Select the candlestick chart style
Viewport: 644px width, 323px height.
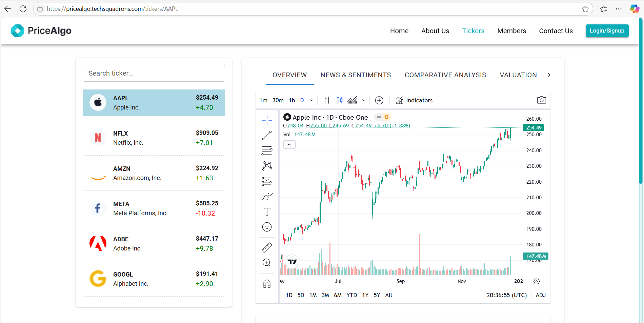coord(339,100)
